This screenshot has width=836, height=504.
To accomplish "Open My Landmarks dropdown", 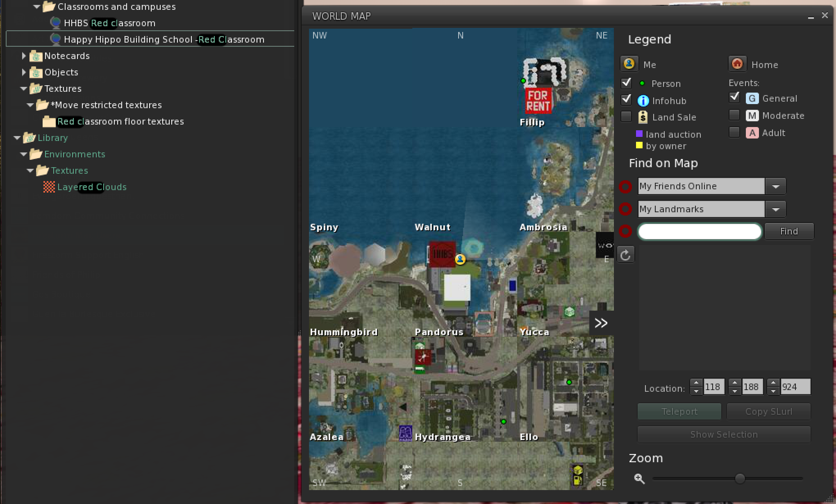I will pos(775,209).
